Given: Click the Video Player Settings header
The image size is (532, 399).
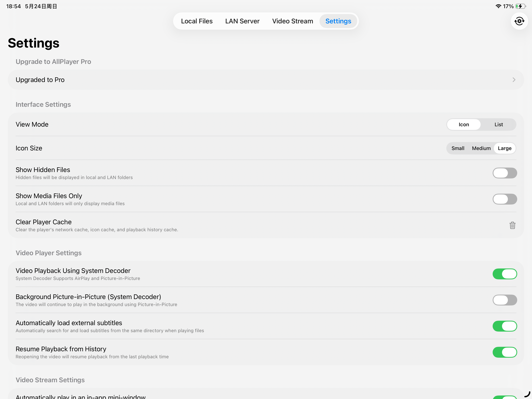Looking at the screenshot, I should pyautogui.click(x=48, y=253).
